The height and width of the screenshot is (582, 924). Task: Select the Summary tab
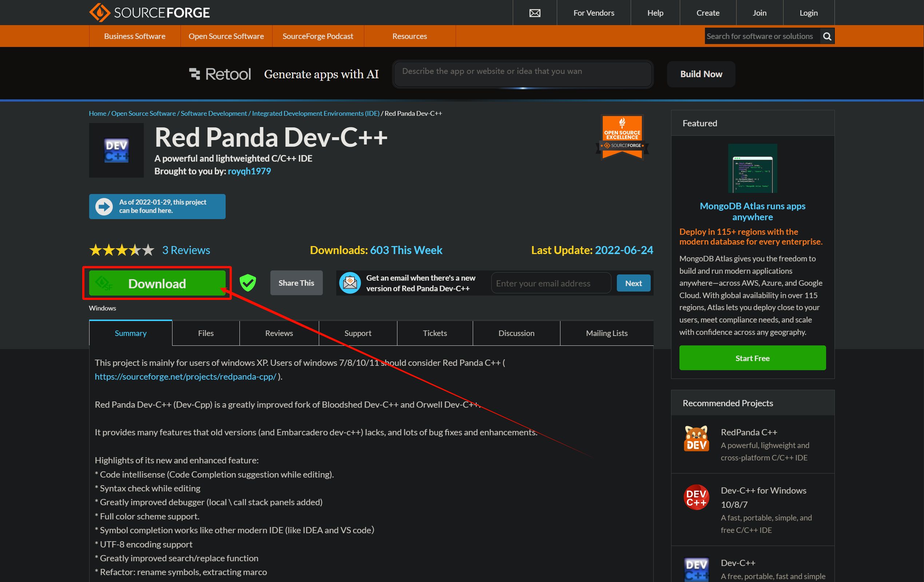pos(130,333)
